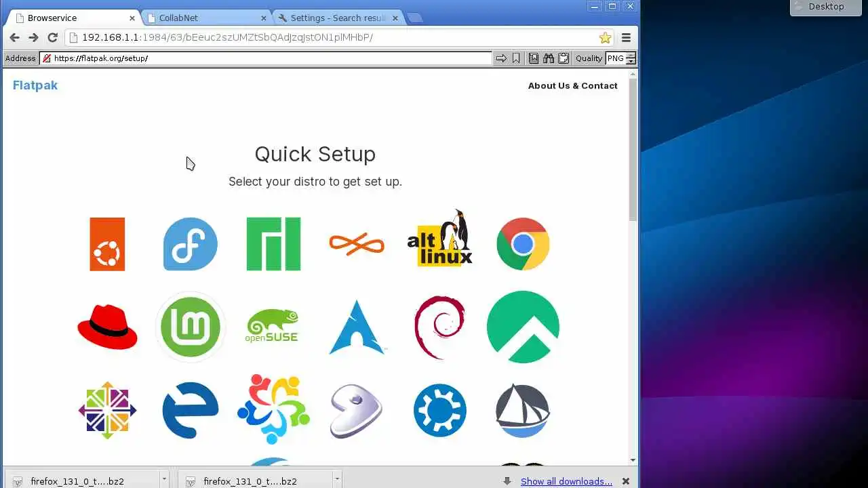Image resolution: width=868 pixels, height=488 pixels.
Task: Choose the openSUSE logo
Action: click(272, 326)
